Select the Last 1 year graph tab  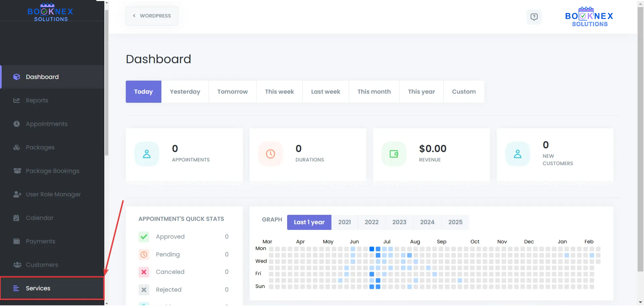coord(309,222)
